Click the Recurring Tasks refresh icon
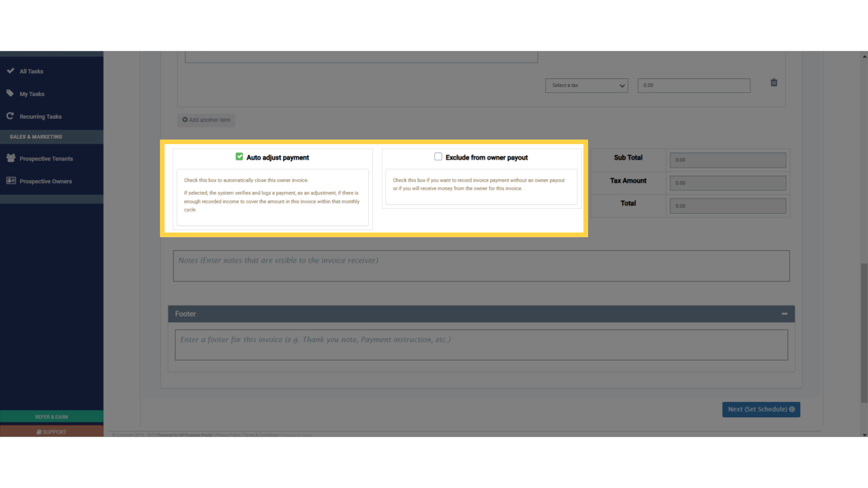Screen dimensions: 868x488 pyautogui.click(x=10, y=116)
